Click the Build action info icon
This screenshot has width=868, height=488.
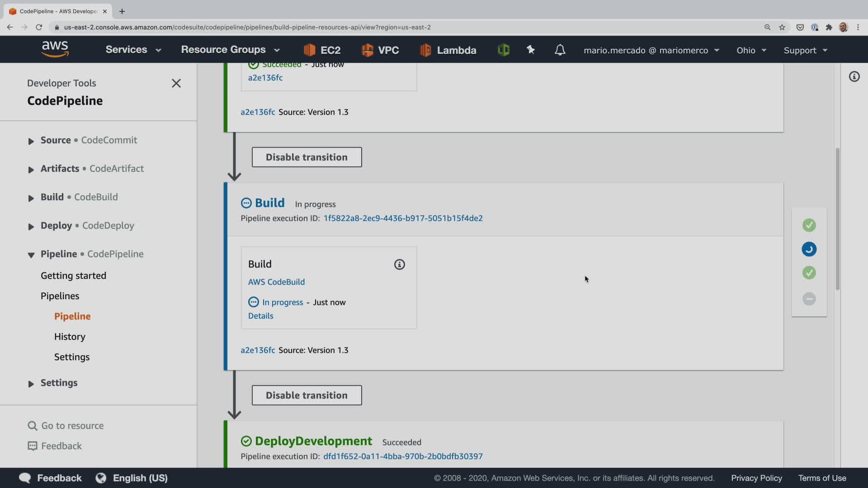[x=399, y=264]
